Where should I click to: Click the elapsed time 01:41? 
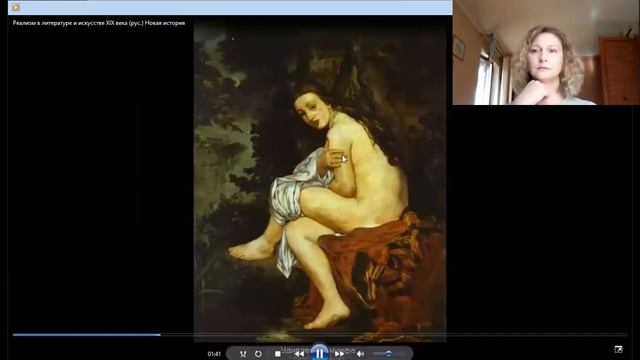click(214, 354)
